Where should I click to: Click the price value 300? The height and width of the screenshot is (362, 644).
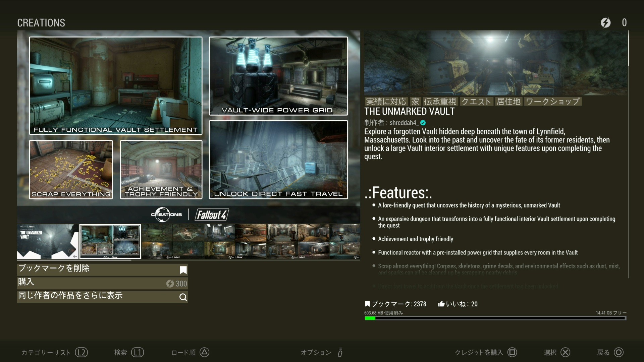181,284
